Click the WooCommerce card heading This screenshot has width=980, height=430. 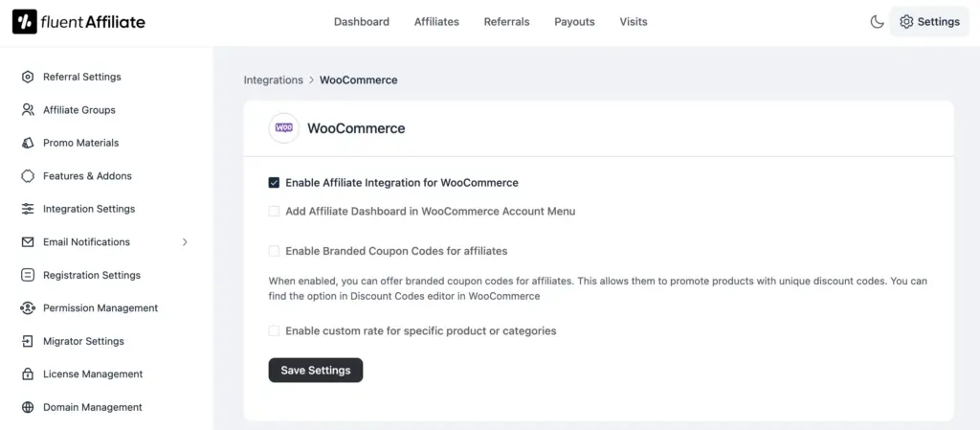click(x=356, y=128)
